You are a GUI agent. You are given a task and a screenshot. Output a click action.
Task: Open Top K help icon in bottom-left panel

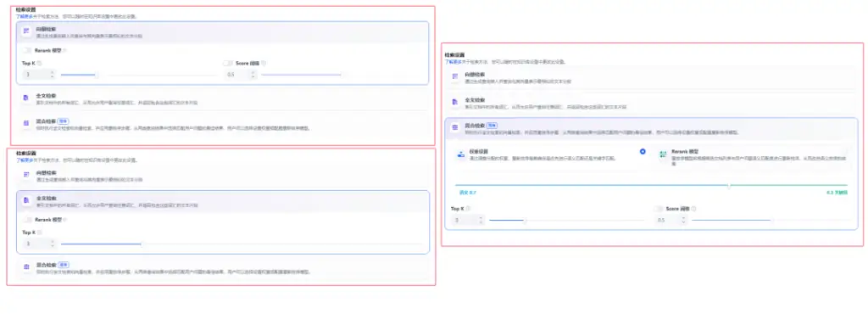(39, 233)
